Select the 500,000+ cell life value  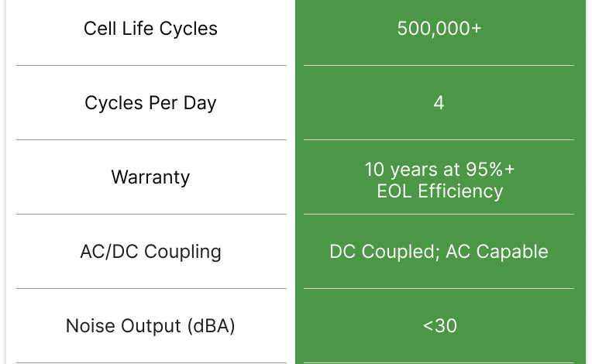click(x=439, y=29)
